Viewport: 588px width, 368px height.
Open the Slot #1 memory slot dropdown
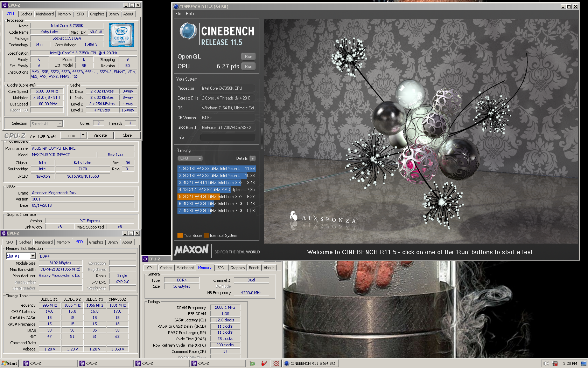(33, 256)
